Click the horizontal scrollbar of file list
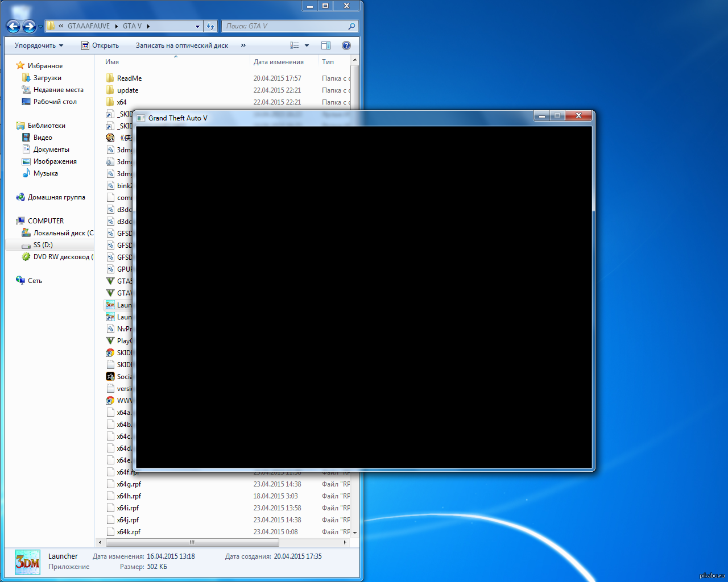Image resolution: width=728 pixels, height=582 pixels. (x=192, y=542)
